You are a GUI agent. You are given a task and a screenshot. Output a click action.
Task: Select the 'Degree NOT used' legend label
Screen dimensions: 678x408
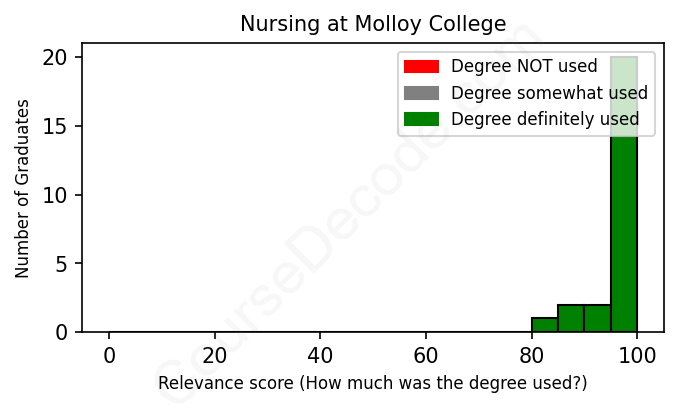point(524,67)
